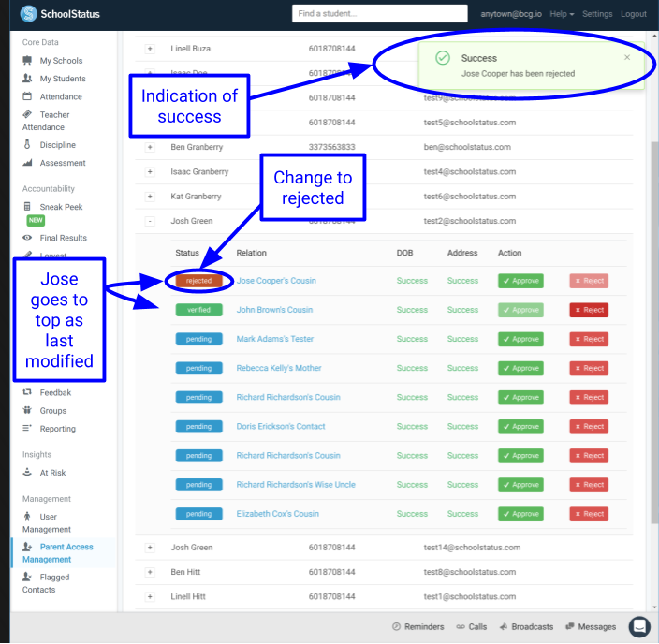Open Reminders from the bottom bar

417,626
